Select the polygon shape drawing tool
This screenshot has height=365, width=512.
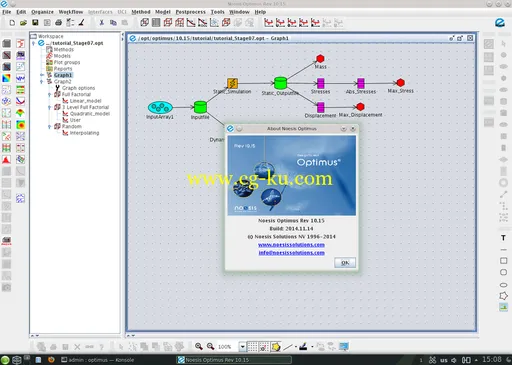click(503, 296)
